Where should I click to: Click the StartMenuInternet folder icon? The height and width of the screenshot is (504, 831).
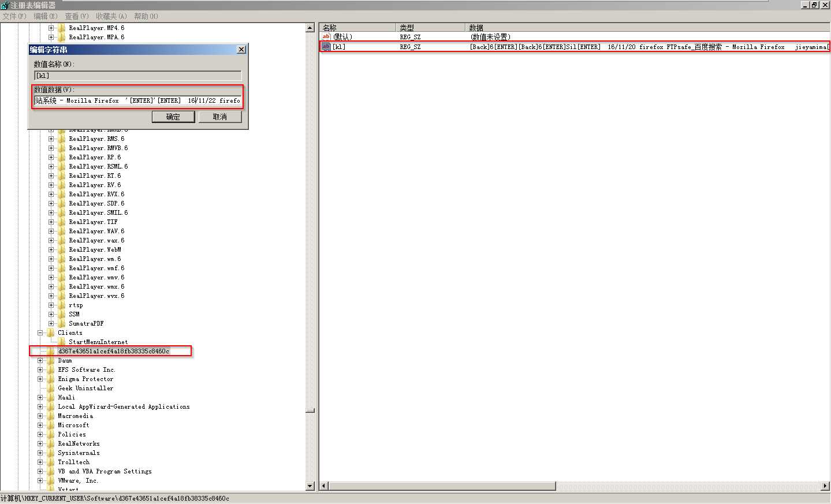(x=62, y=342)
